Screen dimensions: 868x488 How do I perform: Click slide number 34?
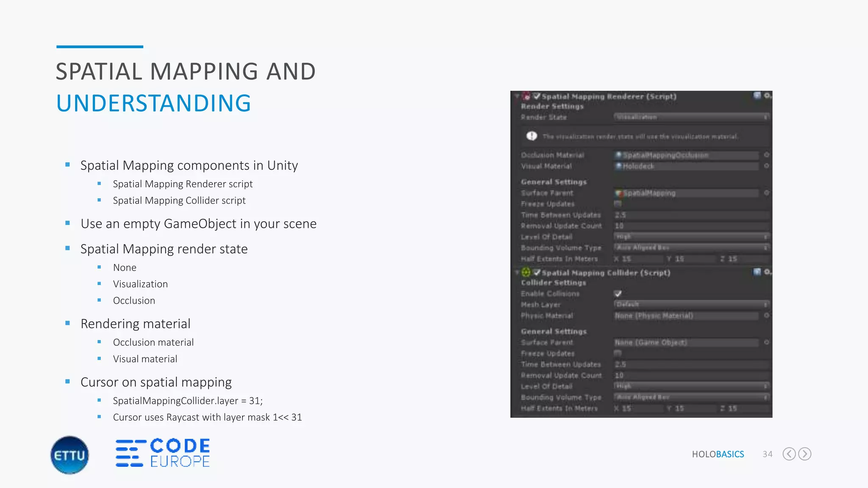[x=768, y=454]
